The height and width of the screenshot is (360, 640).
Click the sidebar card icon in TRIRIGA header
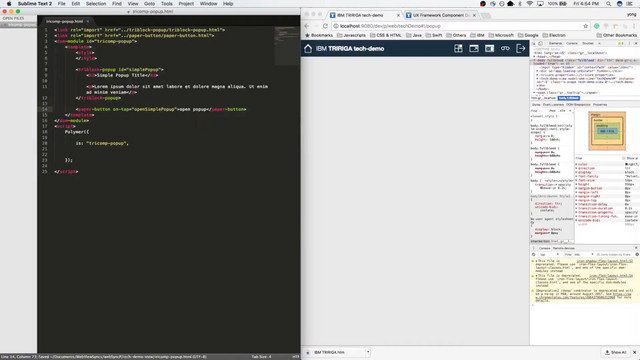(489, 49)
